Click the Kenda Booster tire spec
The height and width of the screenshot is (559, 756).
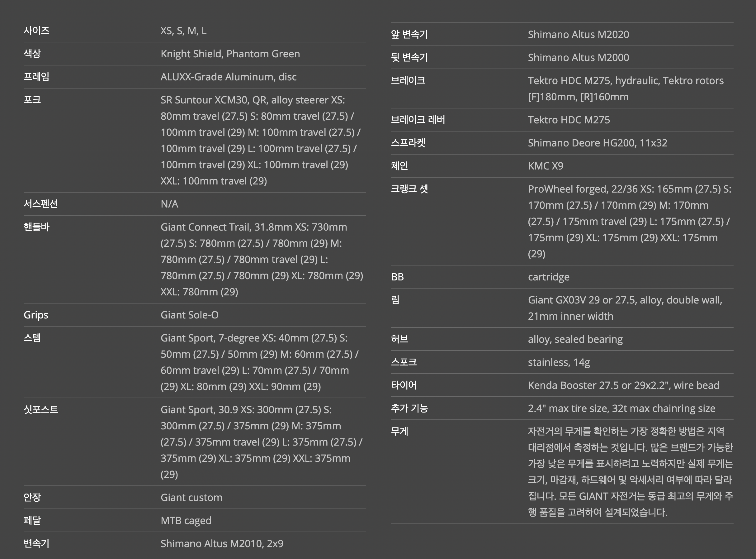[624, 385]
